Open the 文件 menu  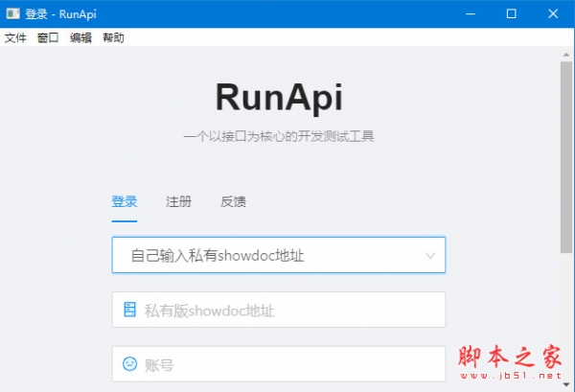(15, 37)
